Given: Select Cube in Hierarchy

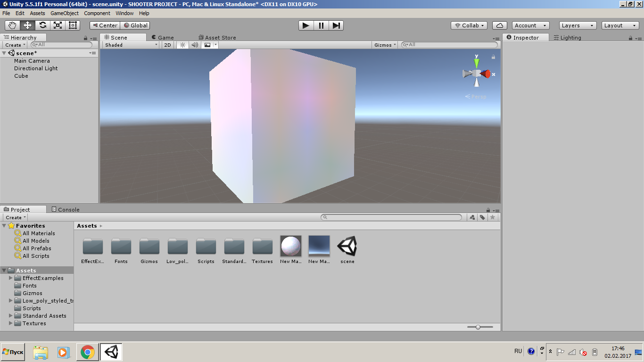Looking at the screenshot, I should pyautogui.click(x=21, y=76).
